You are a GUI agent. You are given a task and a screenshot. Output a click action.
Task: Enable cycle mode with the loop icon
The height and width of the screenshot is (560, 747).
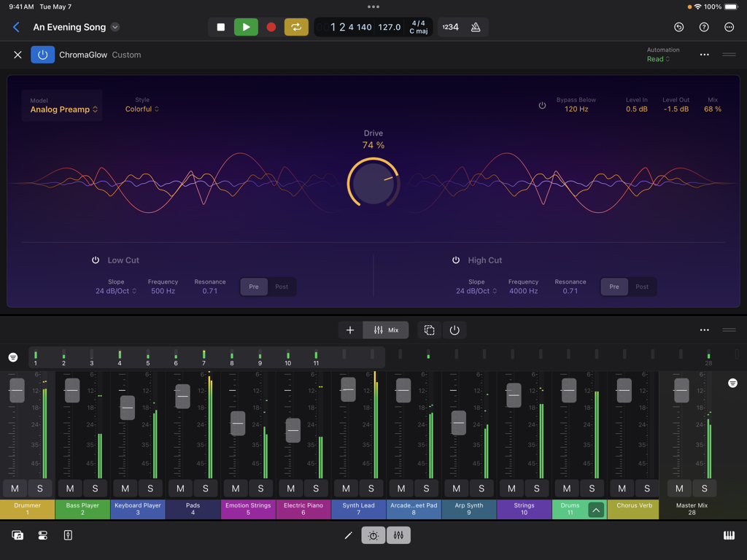[x=296, y=26]
